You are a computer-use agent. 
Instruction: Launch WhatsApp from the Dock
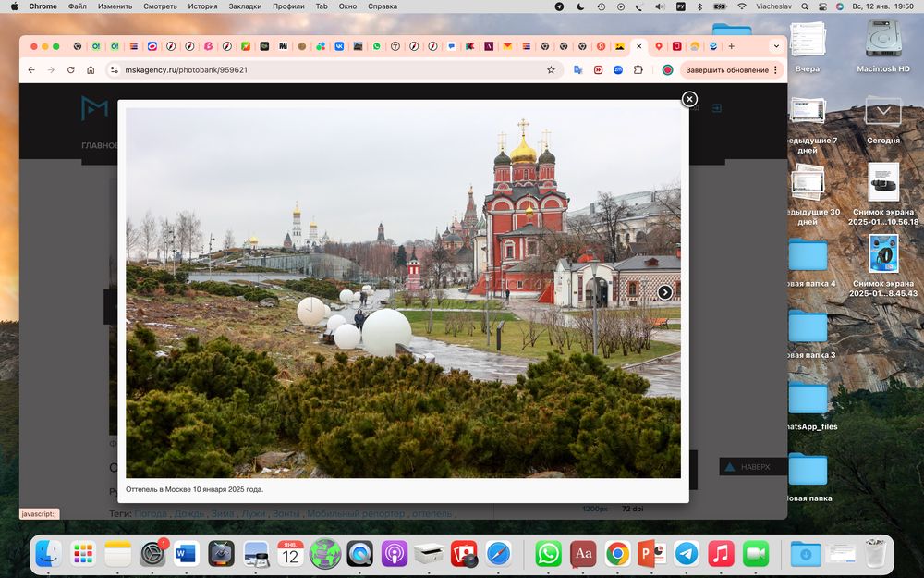(x=548, y=553)
